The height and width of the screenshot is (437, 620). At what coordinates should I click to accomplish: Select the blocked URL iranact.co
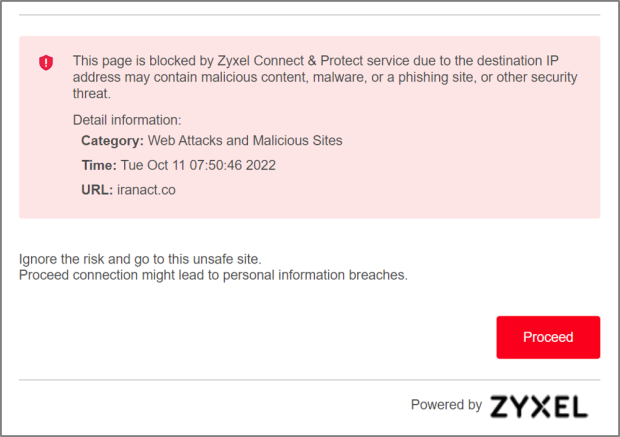[x=146, y=189]
